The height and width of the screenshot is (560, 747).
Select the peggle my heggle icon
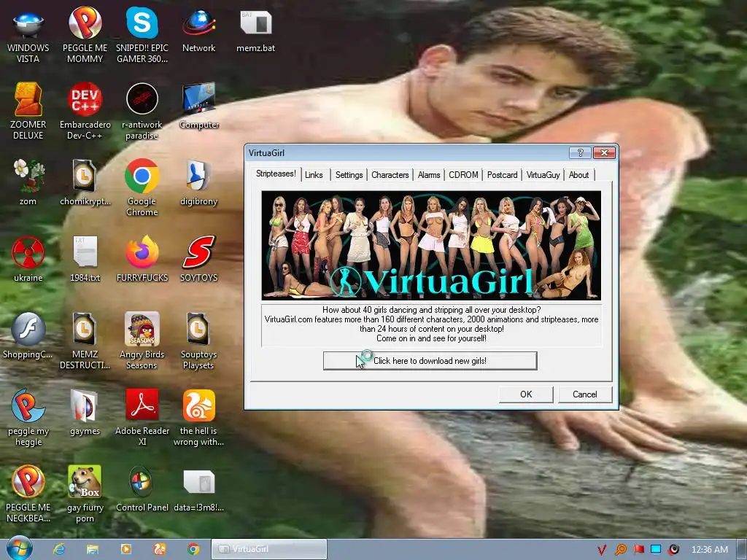28,418
